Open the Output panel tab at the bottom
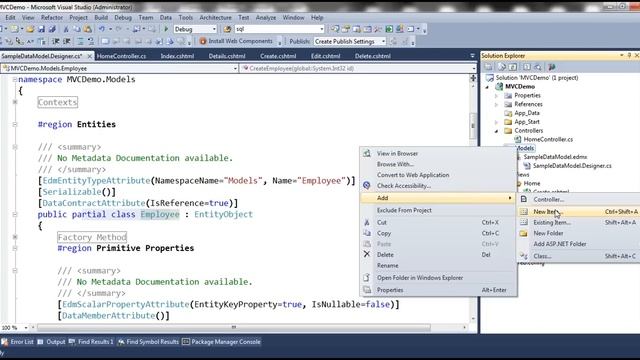 51,342
